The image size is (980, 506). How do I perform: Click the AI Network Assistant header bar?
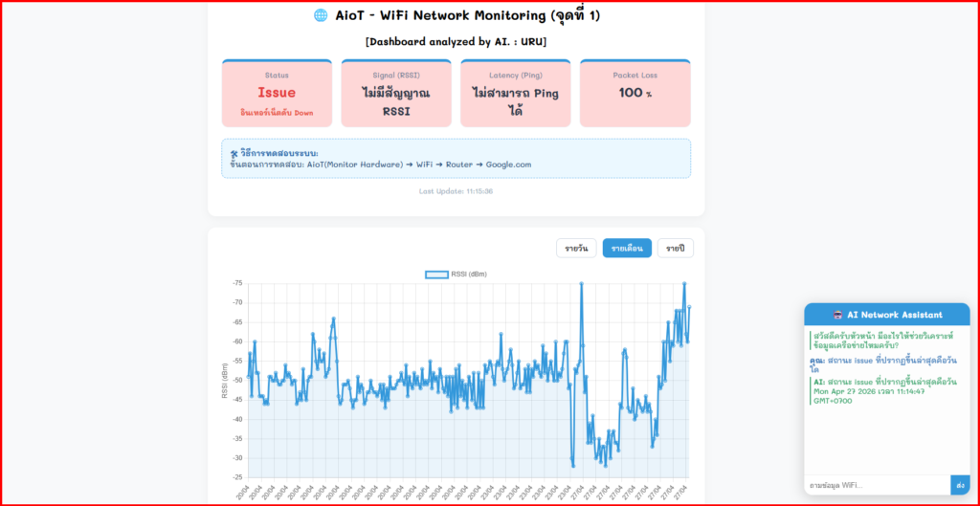pyautogui.click(x=886, y=315)
